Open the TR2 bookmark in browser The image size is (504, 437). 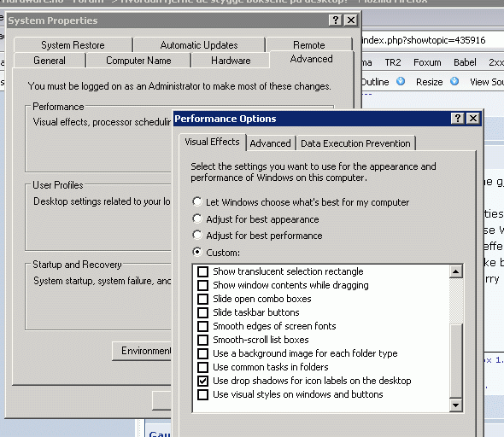tap(393, 62)
